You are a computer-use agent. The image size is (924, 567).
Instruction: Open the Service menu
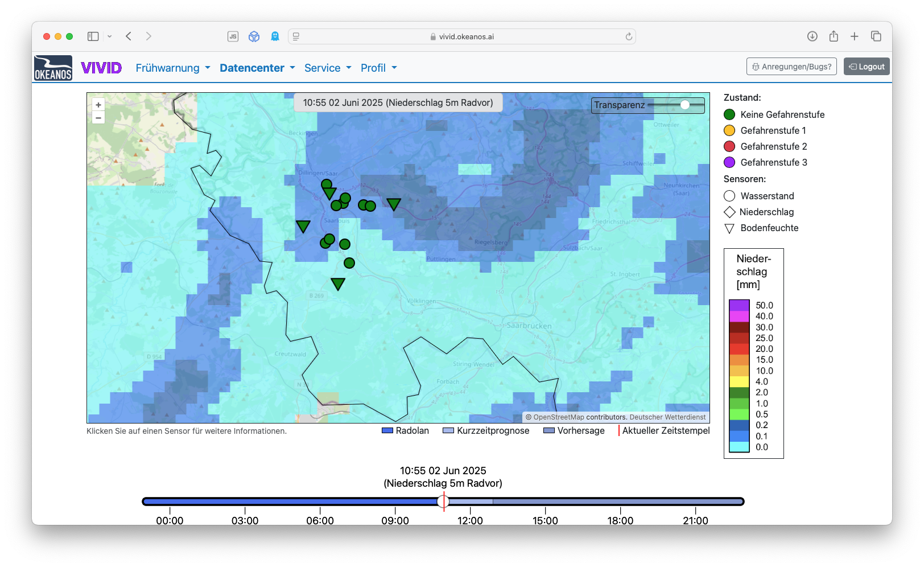click(x=328, y=68)
